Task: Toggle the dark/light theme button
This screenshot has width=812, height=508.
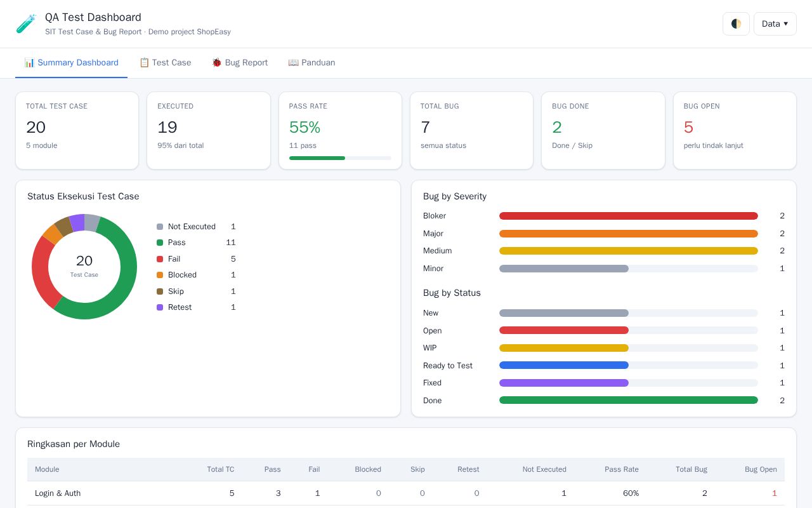Action: [736, 23]
